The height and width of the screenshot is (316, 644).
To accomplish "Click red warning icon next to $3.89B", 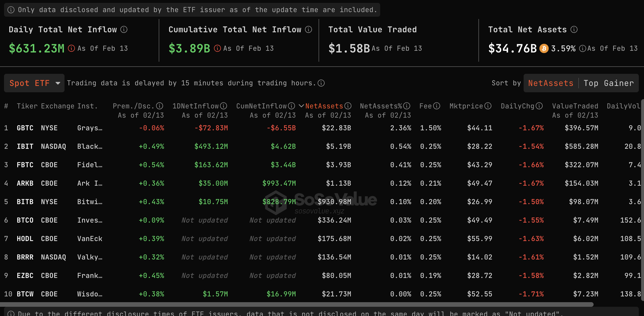I will coord(217,48).
